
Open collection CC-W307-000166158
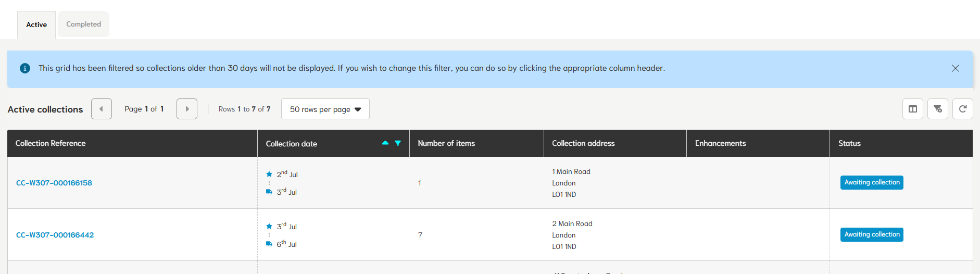(54, 183)
